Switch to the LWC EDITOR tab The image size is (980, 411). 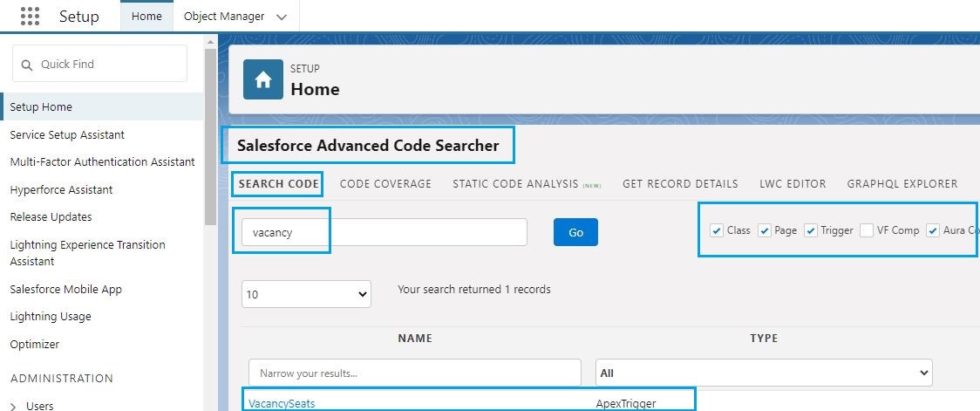(793, 184)
